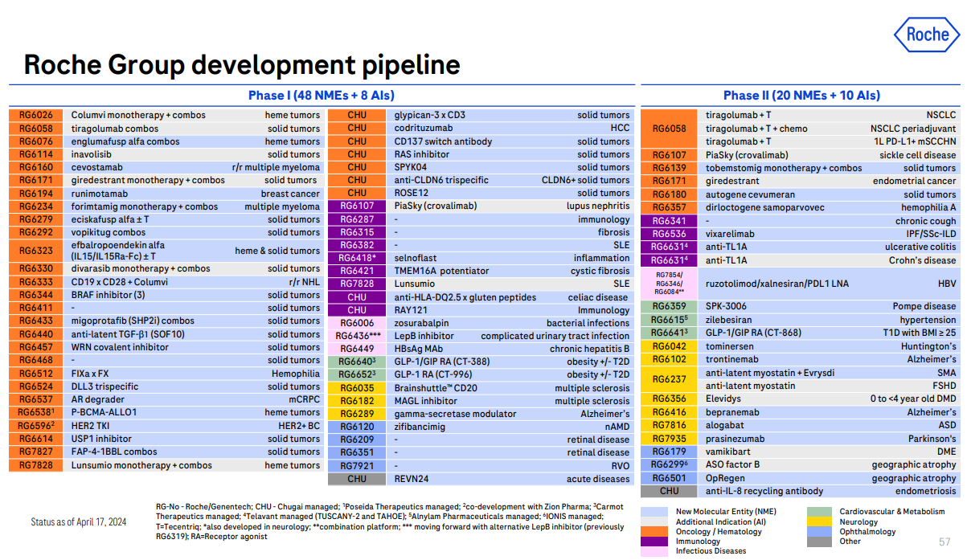Select the orange Oncology / Hematology legend swatch

(654, 531)
